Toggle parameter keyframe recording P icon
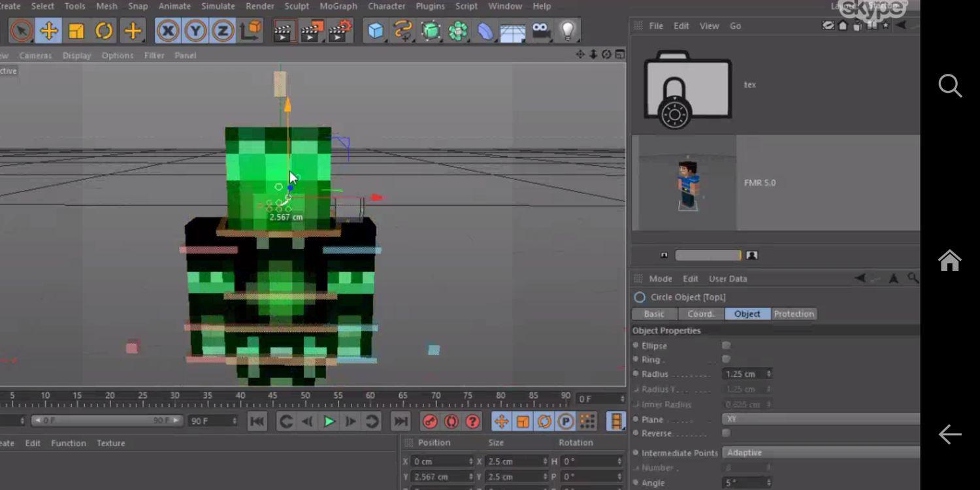Image resolution: width=980 pixels, height=490 pixels. [x=566, y=421]
